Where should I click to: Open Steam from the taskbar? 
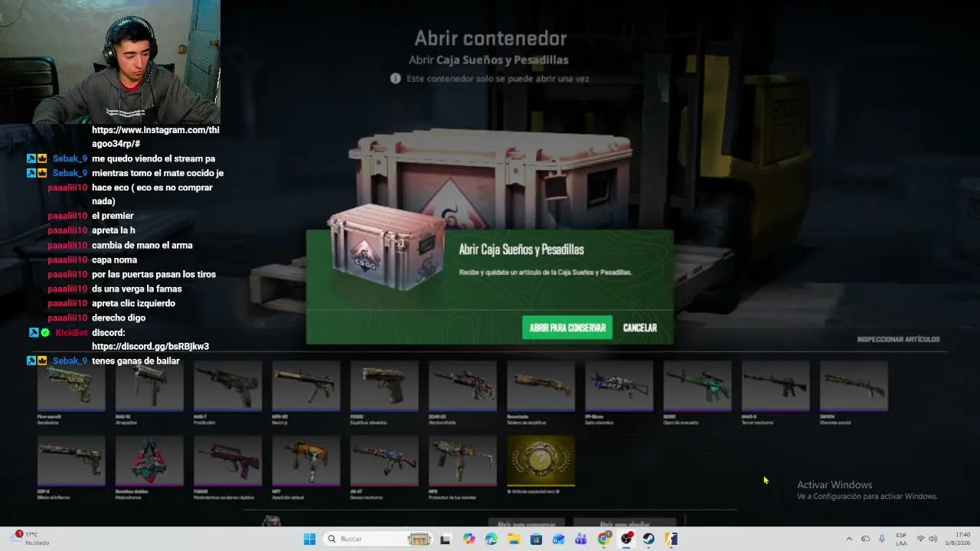click(x=648, y=539)
